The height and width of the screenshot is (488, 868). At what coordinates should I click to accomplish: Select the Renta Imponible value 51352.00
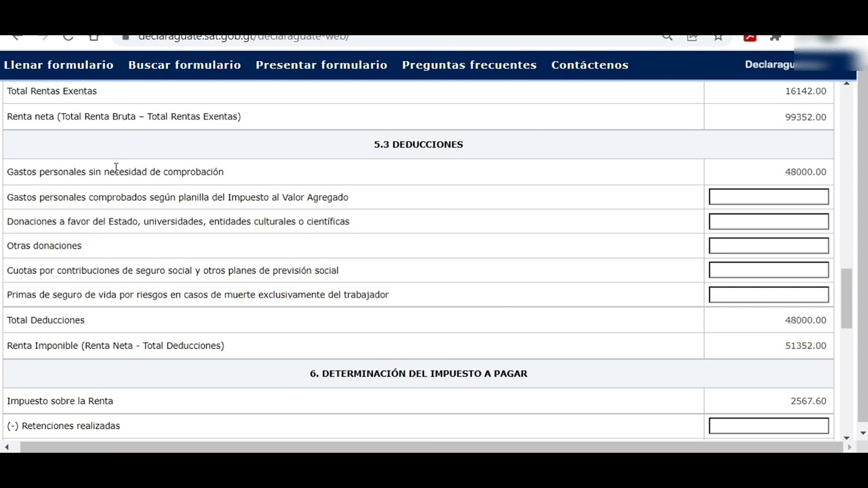click(x=806, y=346)
